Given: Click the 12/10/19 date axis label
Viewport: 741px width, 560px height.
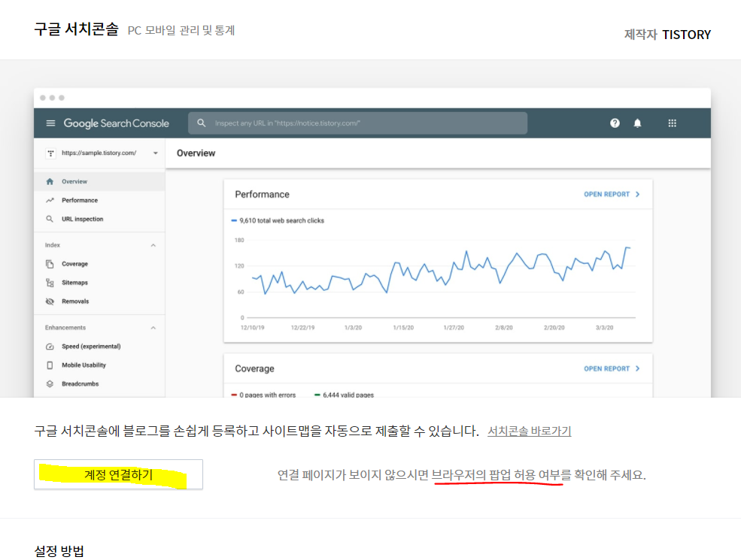Looking at the screenshot, I should tap(252, 328).
